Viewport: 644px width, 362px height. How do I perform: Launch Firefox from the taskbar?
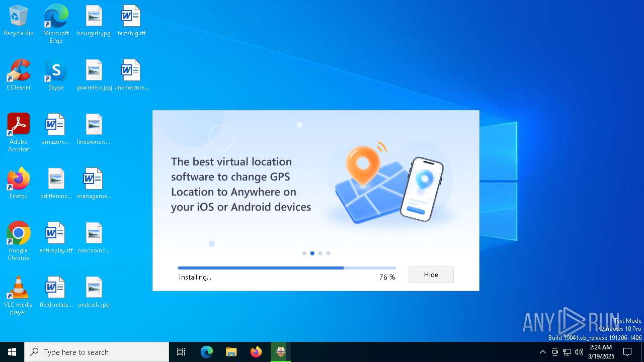coord(256,352)
